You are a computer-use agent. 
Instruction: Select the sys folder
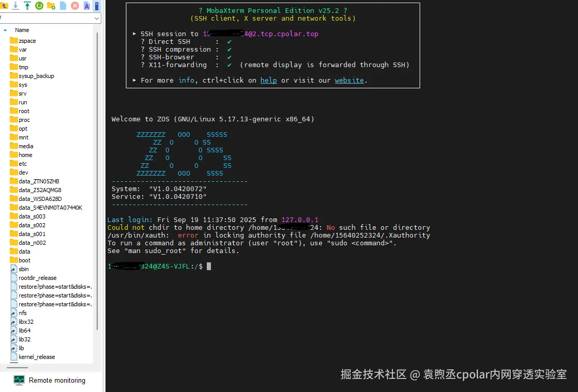pos(23,85)
